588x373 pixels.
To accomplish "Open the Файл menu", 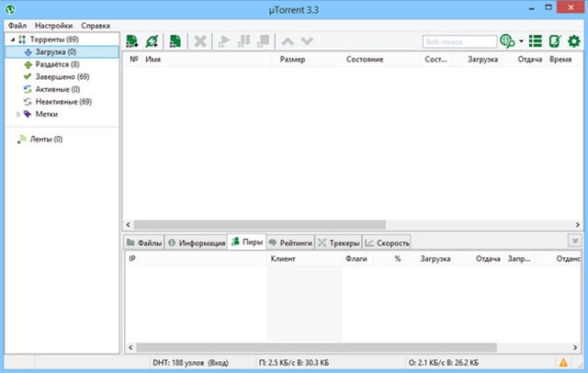I will (x=17, y=26).
